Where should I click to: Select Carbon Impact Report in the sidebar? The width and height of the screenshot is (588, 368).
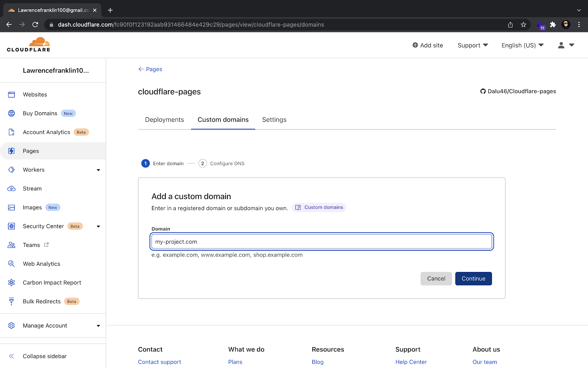pyautogui.click(x=52, y=283)
